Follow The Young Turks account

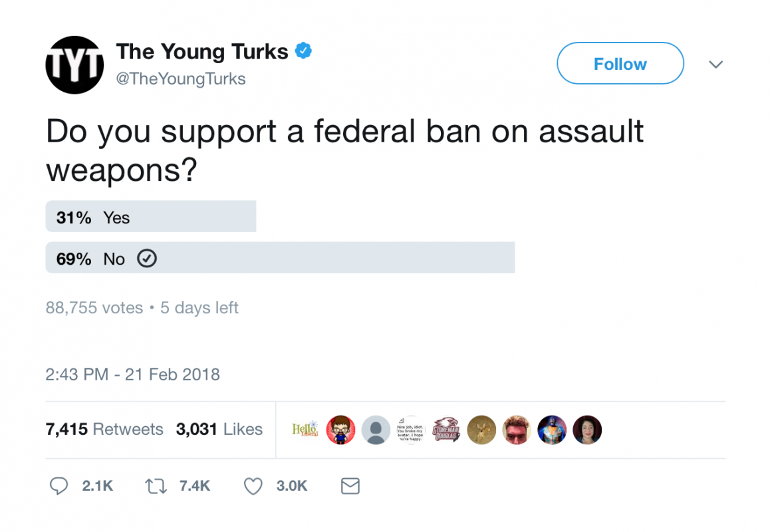pos(620,63)
